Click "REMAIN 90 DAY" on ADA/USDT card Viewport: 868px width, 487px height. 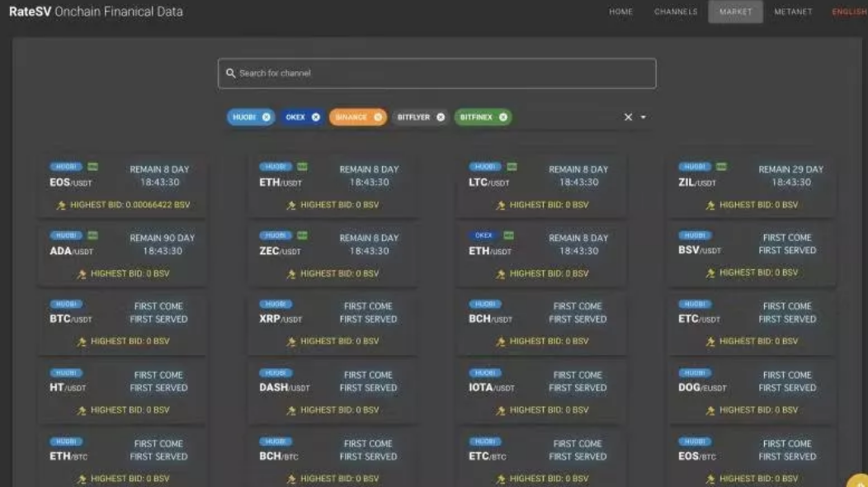(163, 238)
